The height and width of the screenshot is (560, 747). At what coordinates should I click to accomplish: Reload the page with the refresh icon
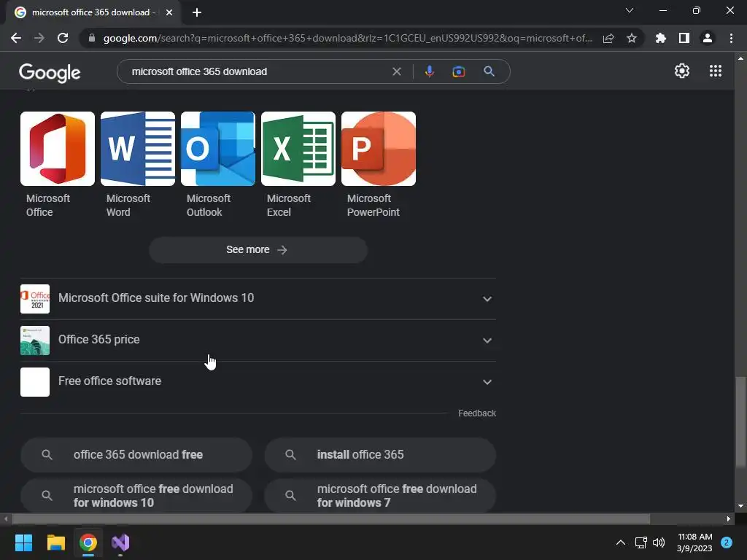point(63,38)
